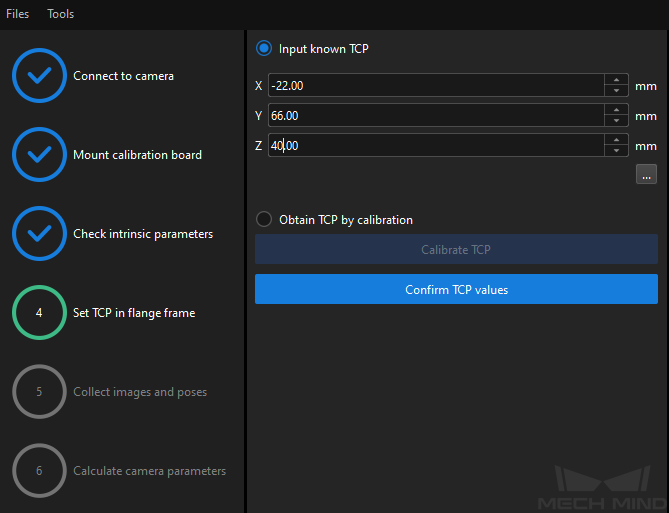Open the Tools menu
This screenshot has height=513, width=669.
coord(61,14)
